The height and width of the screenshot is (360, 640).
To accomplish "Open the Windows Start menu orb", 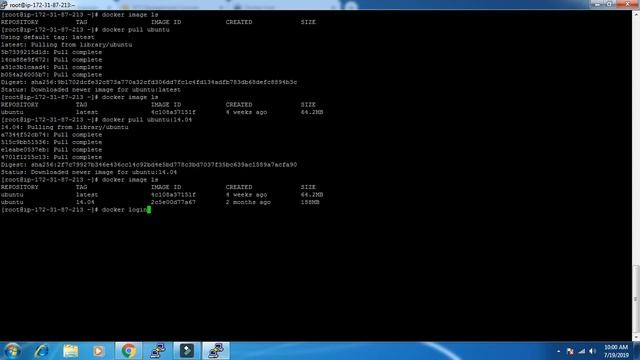I will 12,351.
